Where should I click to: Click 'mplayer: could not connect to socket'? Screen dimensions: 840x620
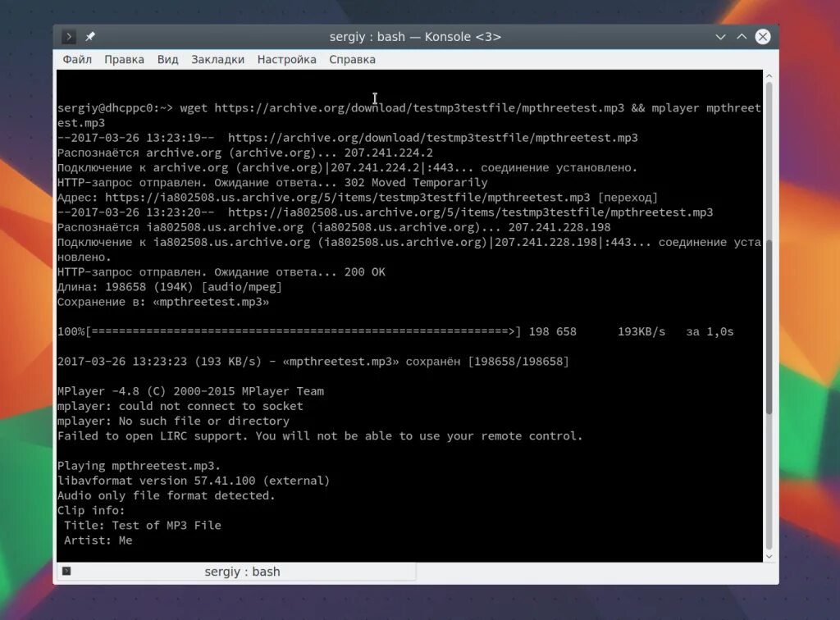(x=180, y=407)
